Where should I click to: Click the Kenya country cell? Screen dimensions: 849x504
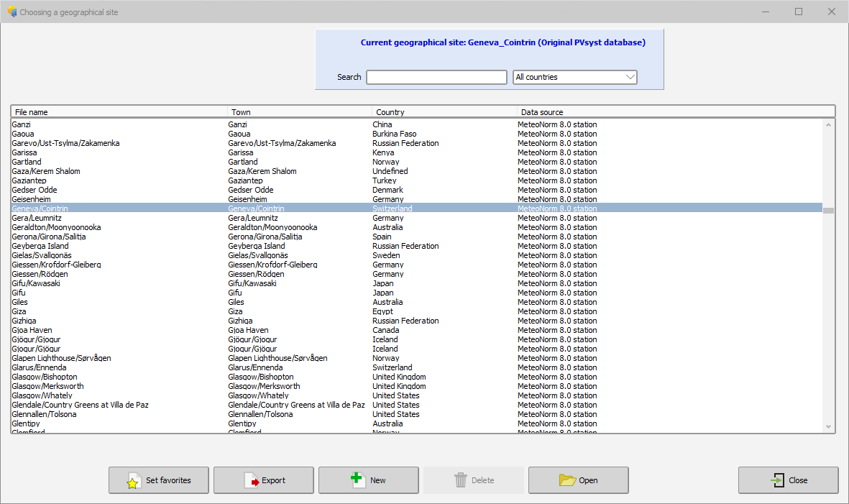click(383, 152)
